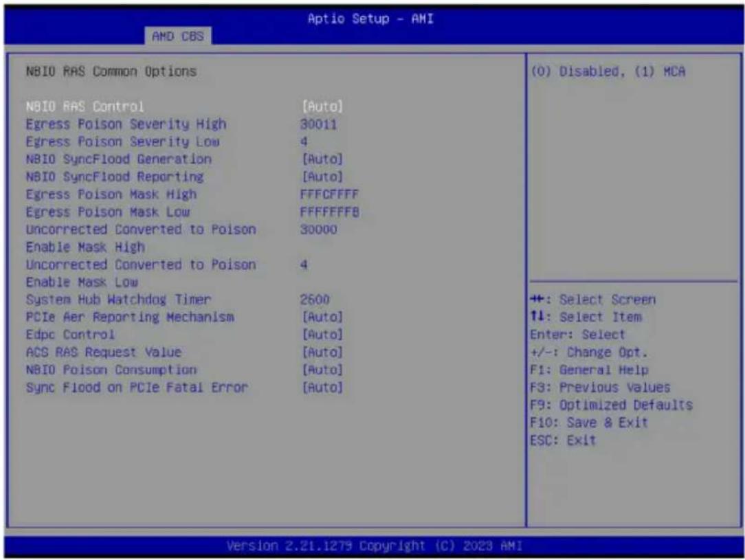This screenshot has width=745, height=560.
Task: Click the 'F1: General Help' hint
Action: click(589, 370)
